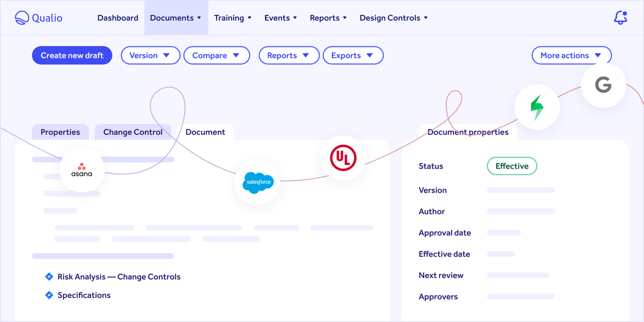This screenshot has height=322, width=644.
Task: Click the UL certification logo
Action: pyautogui.click(x=343, y=158)
